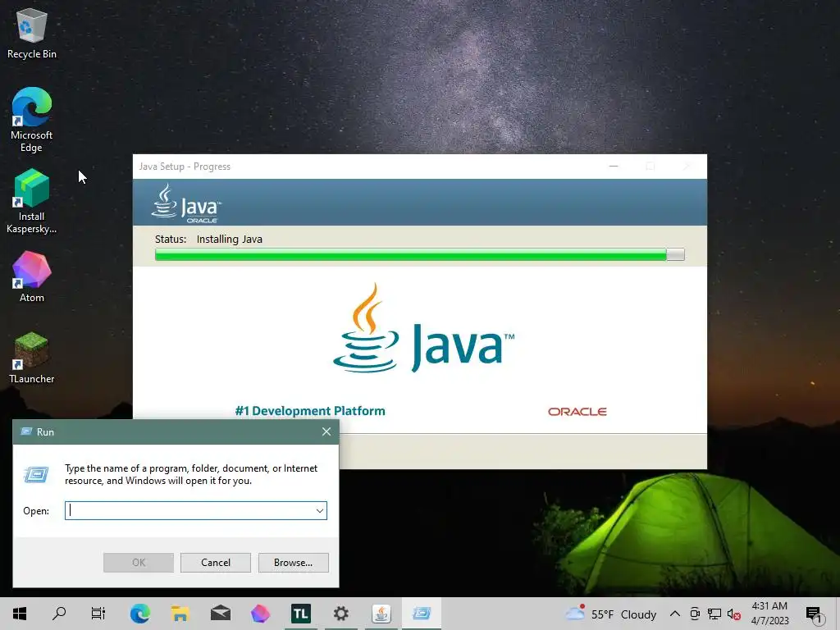Viewport: 840px width, 630px height.
Task: Open the notification center icon
Action: click(x=814, y=614)
